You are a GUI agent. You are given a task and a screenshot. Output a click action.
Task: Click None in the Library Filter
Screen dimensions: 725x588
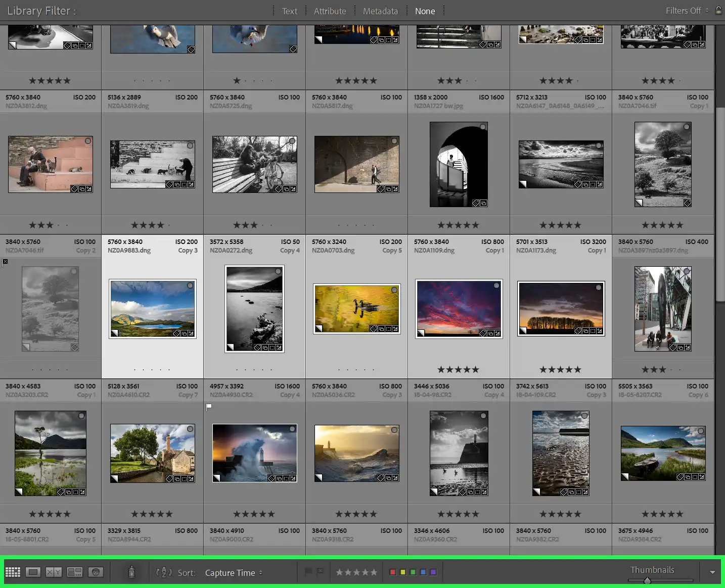coord(425,11)
